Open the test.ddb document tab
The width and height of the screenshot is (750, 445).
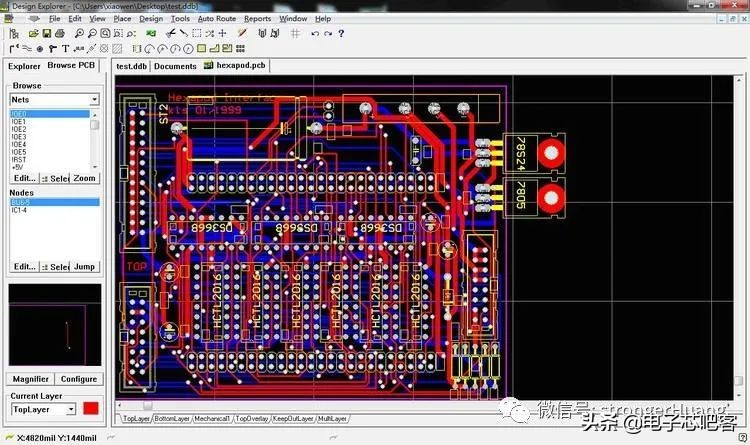[x=131, y=66]
